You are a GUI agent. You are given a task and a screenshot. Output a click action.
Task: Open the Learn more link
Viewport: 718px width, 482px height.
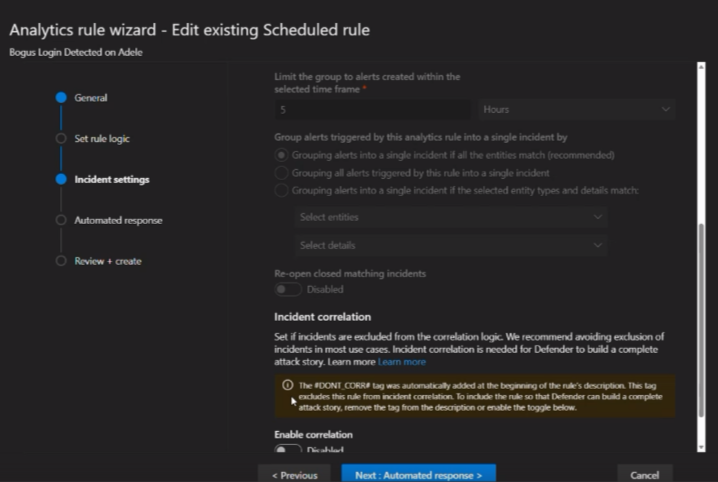pyautogui.click(x=402, y=361)
